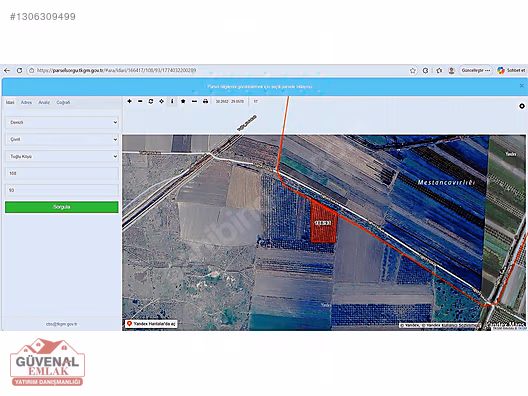528x396 pixels.
Task: Reload the page with the refresh icon
Action: pyautogui.click(x=20, y=70)
